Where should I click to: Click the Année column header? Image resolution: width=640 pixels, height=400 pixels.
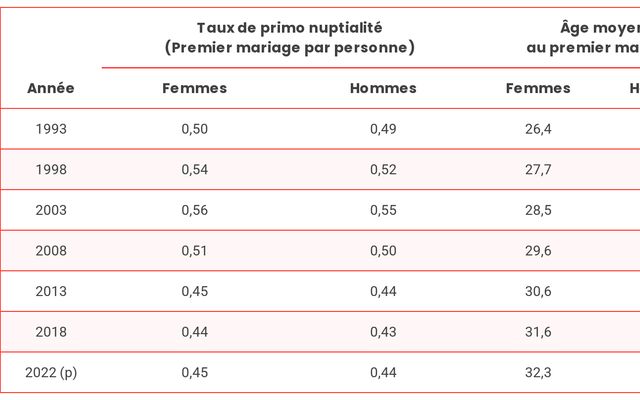[x=51, y=88]
